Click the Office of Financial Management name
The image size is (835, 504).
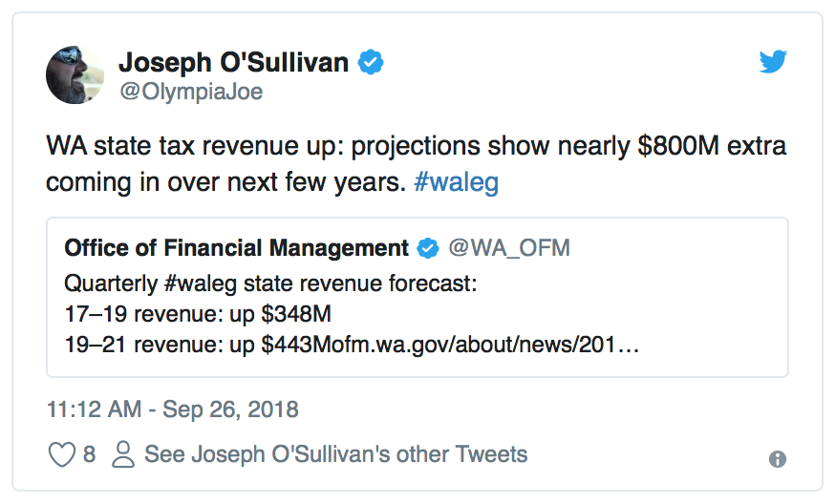click(x=236, y=248)
